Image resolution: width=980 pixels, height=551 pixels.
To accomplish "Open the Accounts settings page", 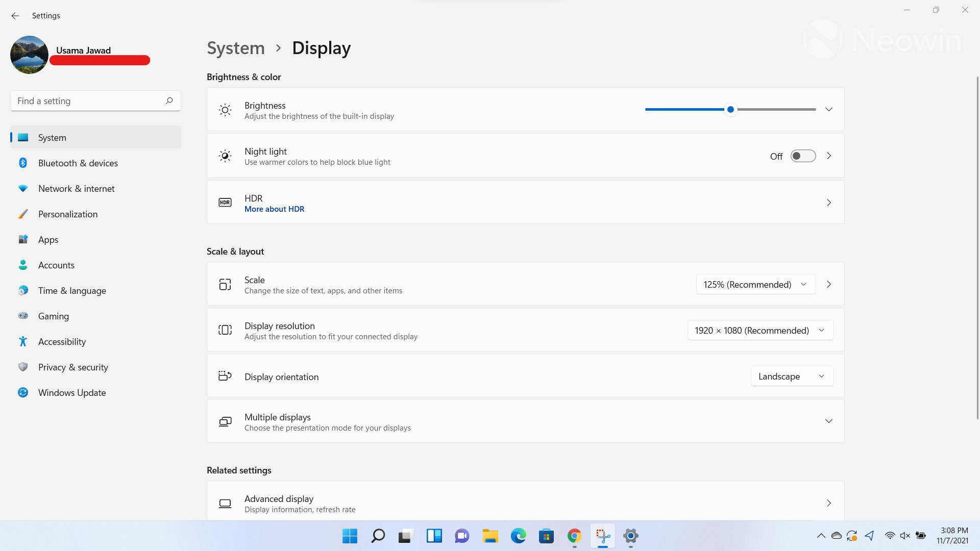I will (56, 265).
